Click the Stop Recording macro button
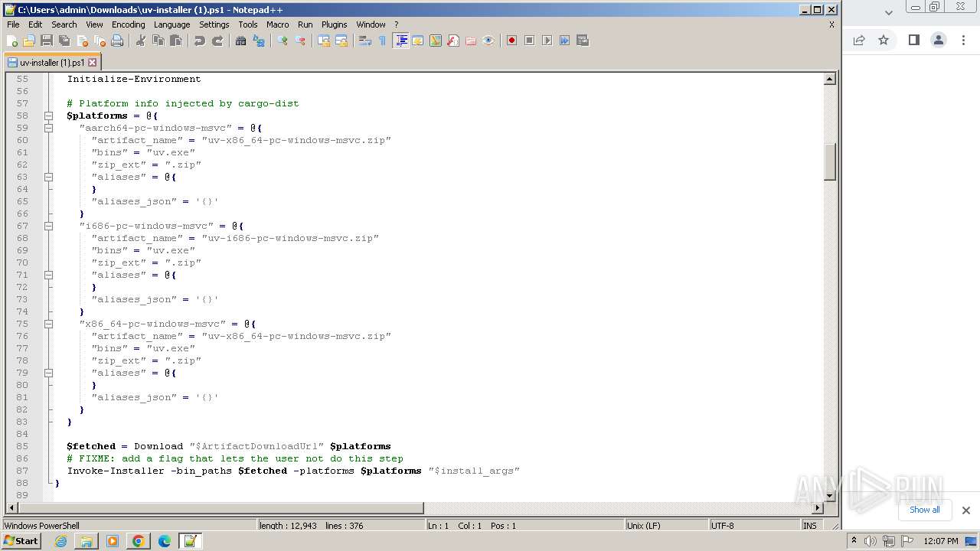Viewport: 980px width, 551px height. (530, 41)
